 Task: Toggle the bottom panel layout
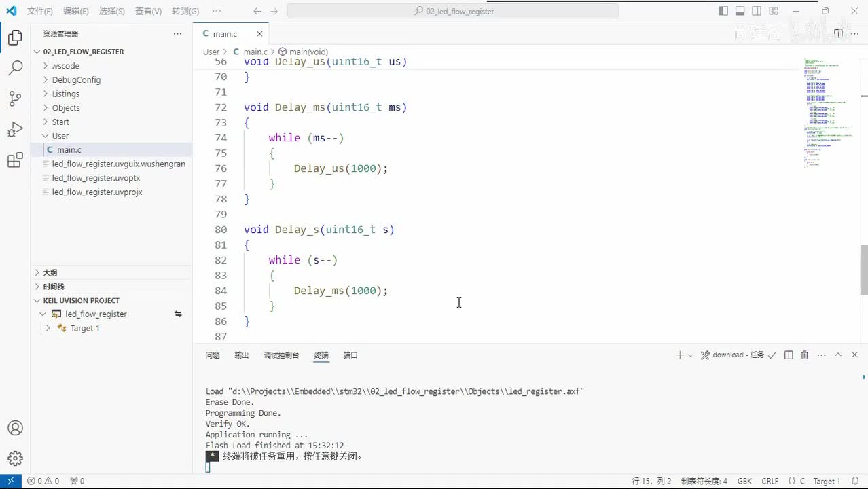(x=740, y=11)
